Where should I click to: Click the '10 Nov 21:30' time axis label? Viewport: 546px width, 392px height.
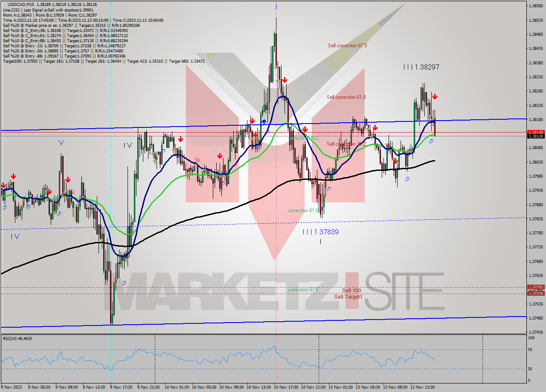coord(314,387)
